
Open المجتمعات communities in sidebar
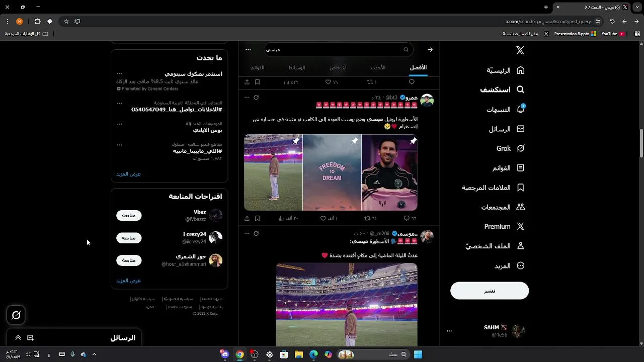(503, 207)
